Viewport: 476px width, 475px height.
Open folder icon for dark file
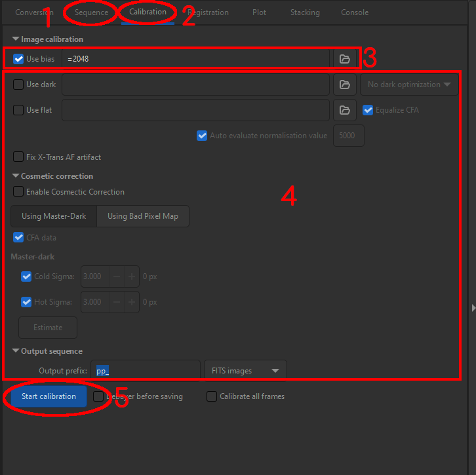344,85
